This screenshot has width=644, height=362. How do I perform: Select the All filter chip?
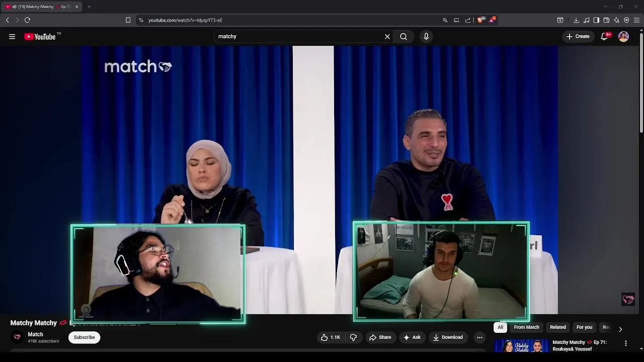coord(500,327)
